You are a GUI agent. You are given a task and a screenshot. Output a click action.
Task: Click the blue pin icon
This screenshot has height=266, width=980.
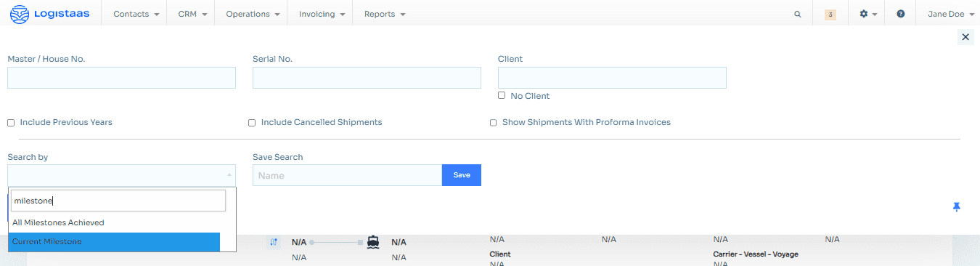tap(957, 207)
